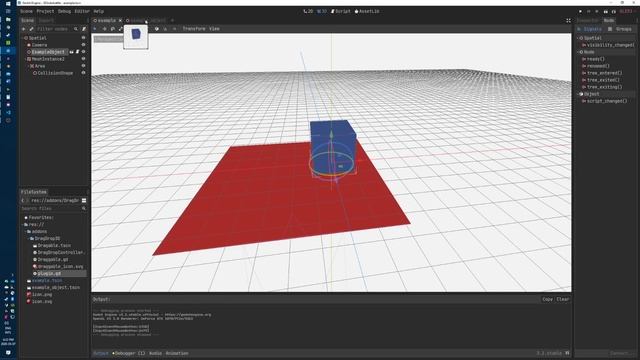
Task: Add a new node with the plus icon
Action: coord(23,29)
